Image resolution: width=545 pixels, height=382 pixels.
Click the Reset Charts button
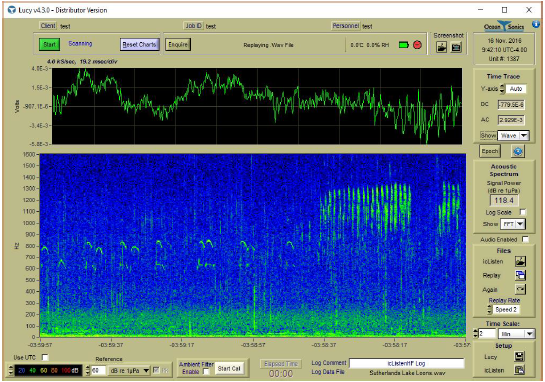(139, 44)
